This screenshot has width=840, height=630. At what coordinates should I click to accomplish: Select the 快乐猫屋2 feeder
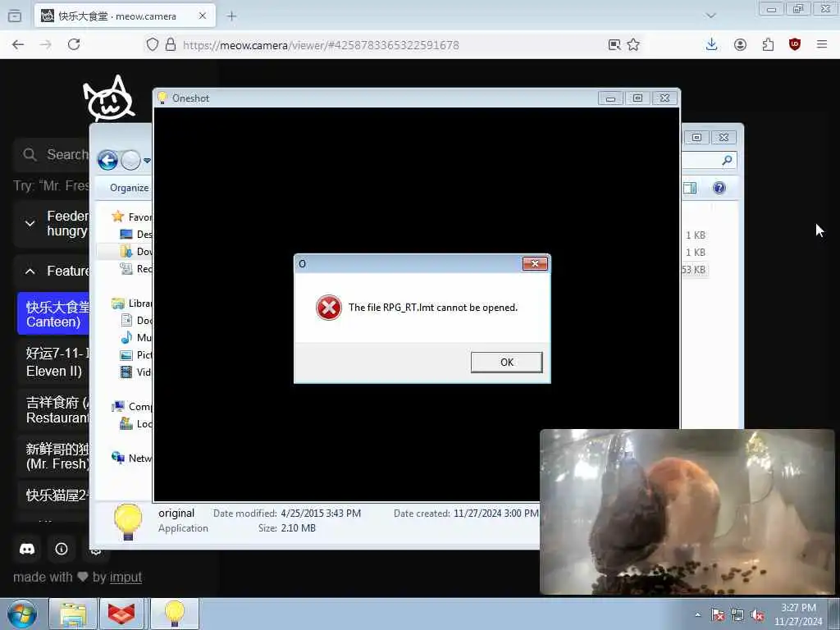click(x=53, y=495)
